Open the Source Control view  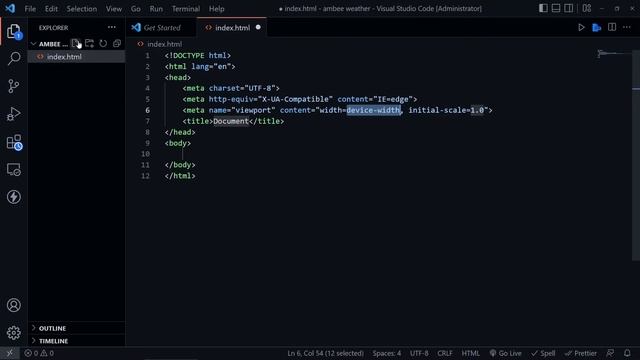click(x=14, y=86)
